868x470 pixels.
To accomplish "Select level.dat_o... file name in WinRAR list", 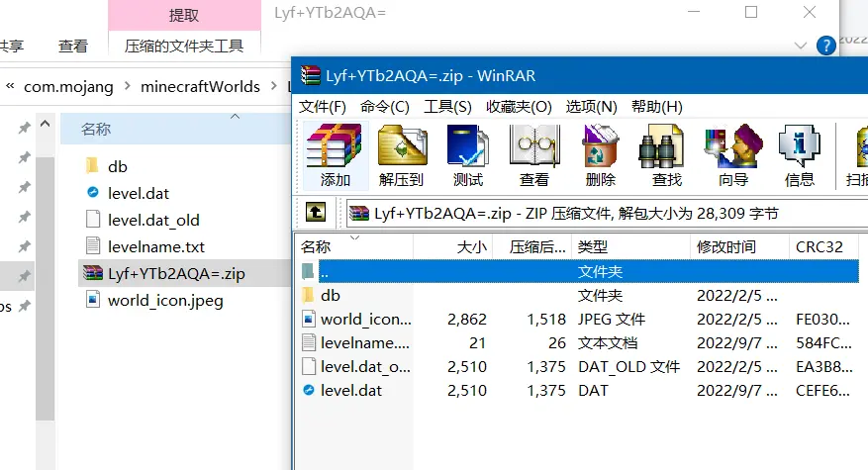I will (x=365, y=366).
